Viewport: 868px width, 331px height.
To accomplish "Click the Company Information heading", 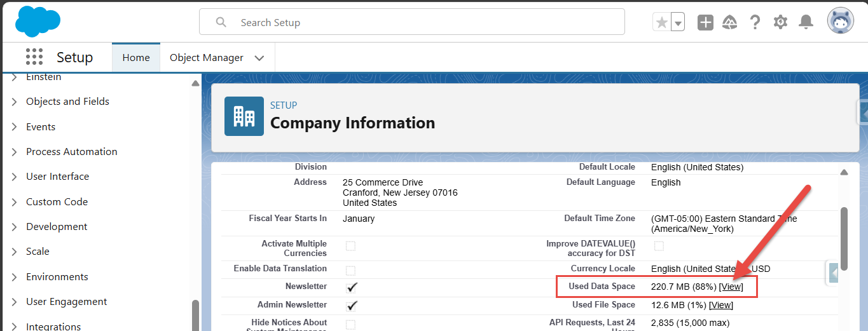I will [352, 123].
